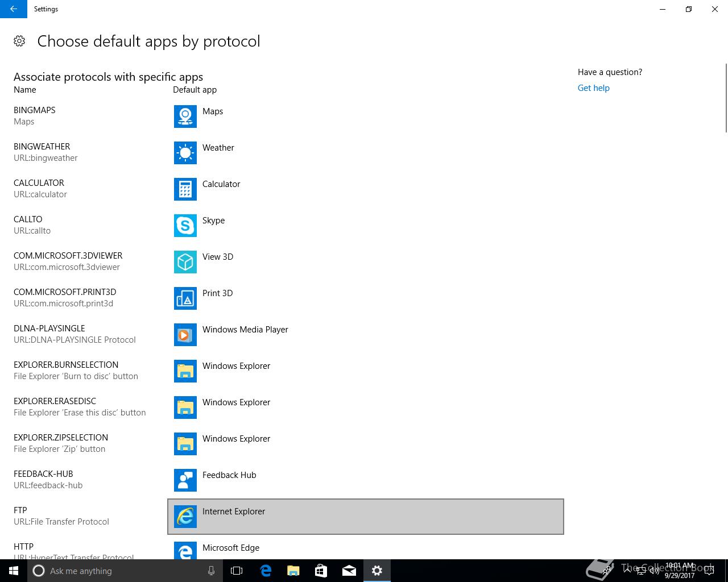Click the Microsoft Edge icon for HTTP
Screen dimensions: 728x582
tap(185, 551)
